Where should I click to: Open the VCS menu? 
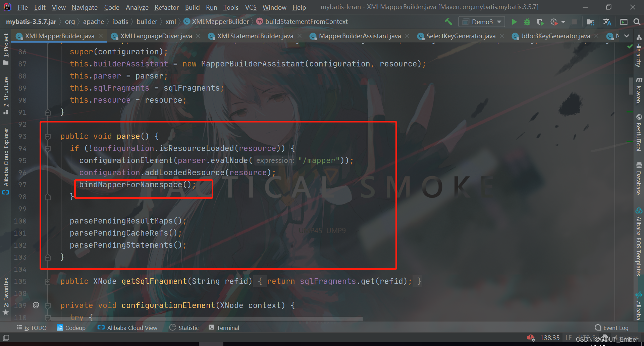[251, 7]
